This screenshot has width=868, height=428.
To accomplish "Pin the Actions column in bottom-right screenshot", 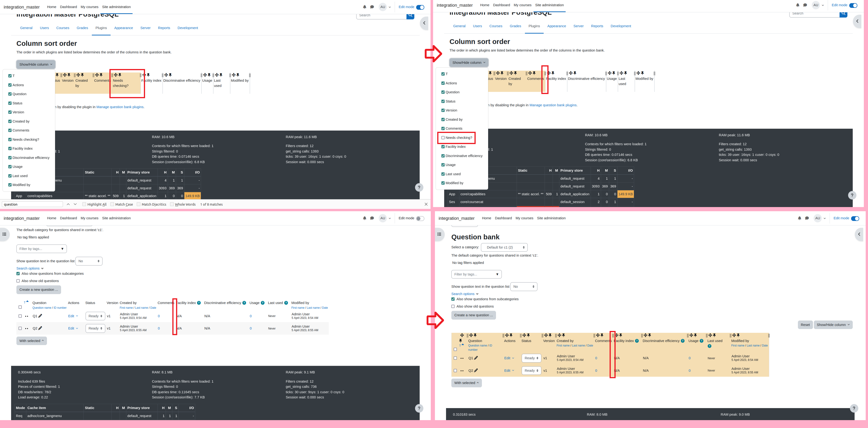I will [x=511, y=335].
